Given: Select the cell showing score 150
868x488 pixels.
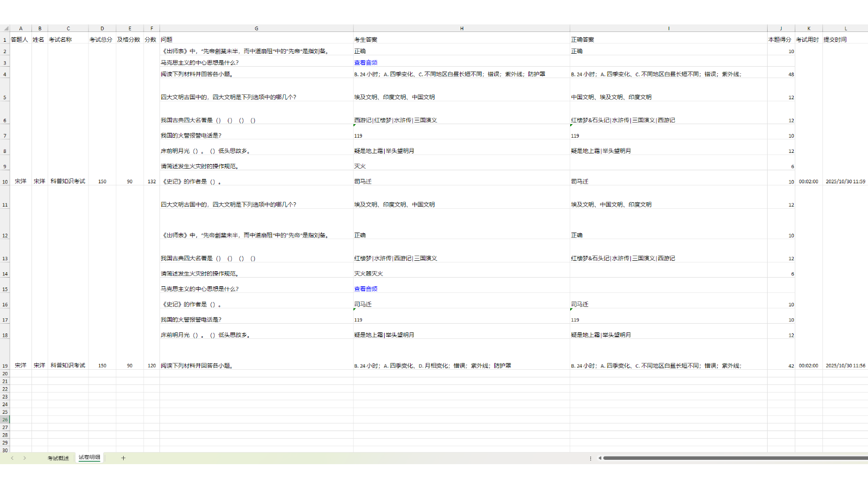Looking at the screenshot, I should click(x=102, y=181).
